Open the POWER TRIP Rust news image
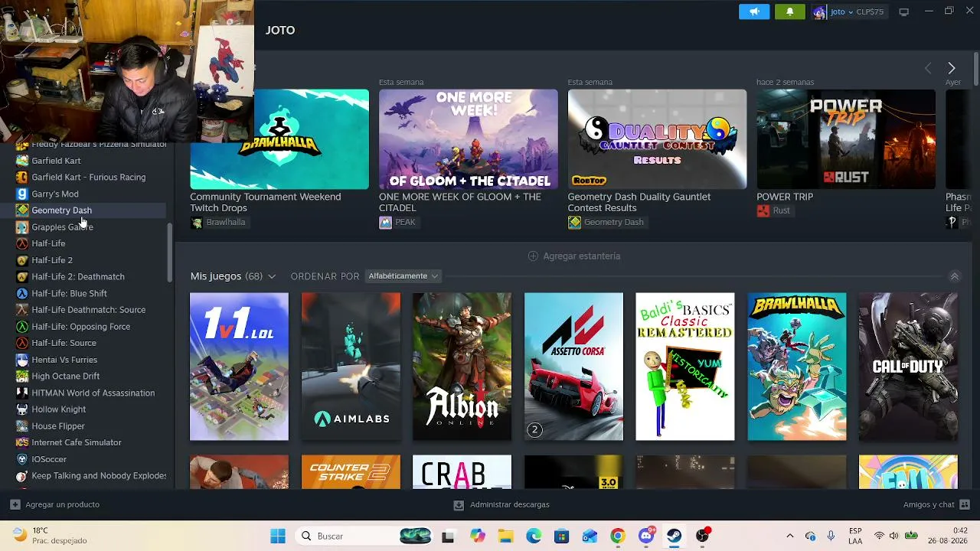 pos(846,139)
